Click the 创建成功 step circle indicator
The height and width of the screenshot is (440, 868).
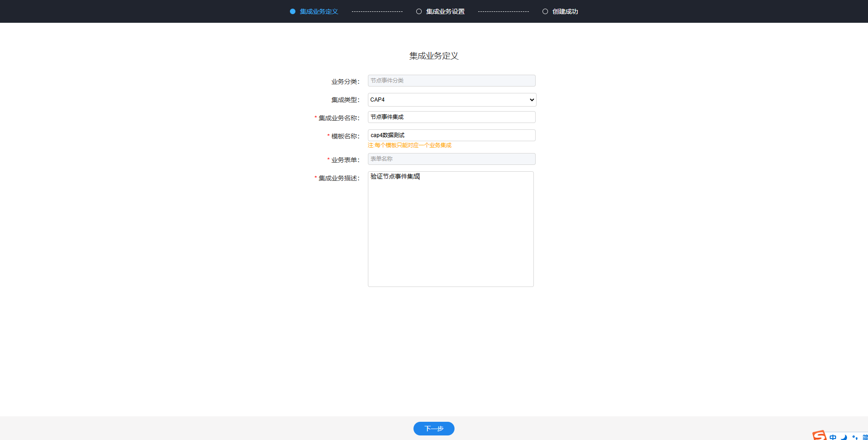pos(545,11)
